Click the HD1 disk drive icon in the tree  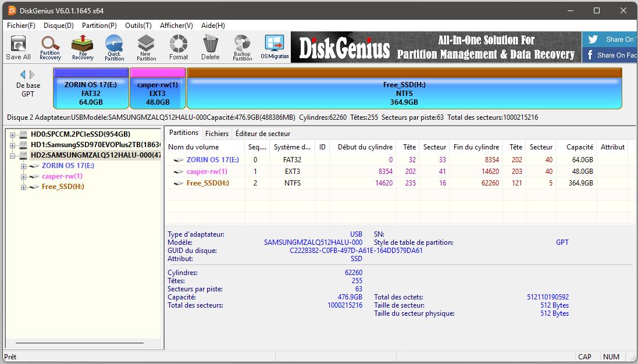(24, 145)
